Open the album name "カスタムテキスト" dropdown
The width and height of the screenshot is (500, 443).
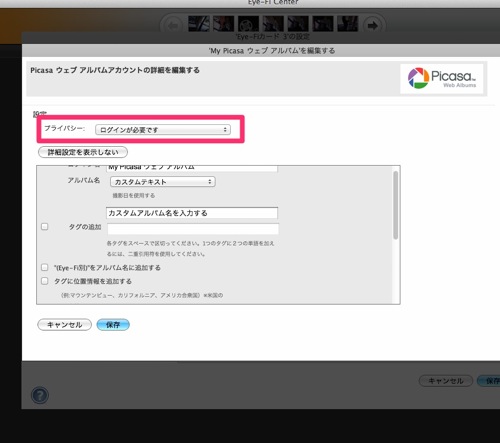point(163,182)
